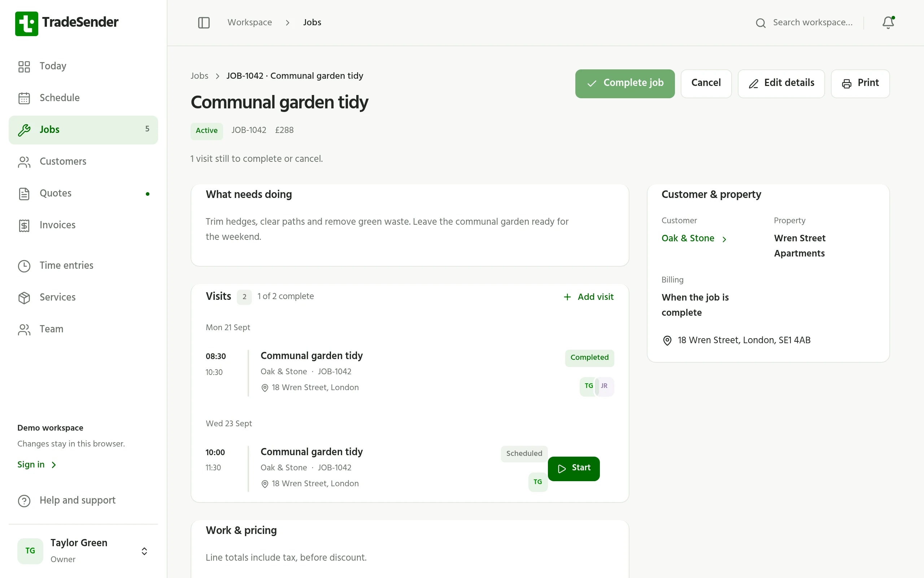924x578 pixels.
Task: Click the Customers people icon
Action: [x=24, y=162]
